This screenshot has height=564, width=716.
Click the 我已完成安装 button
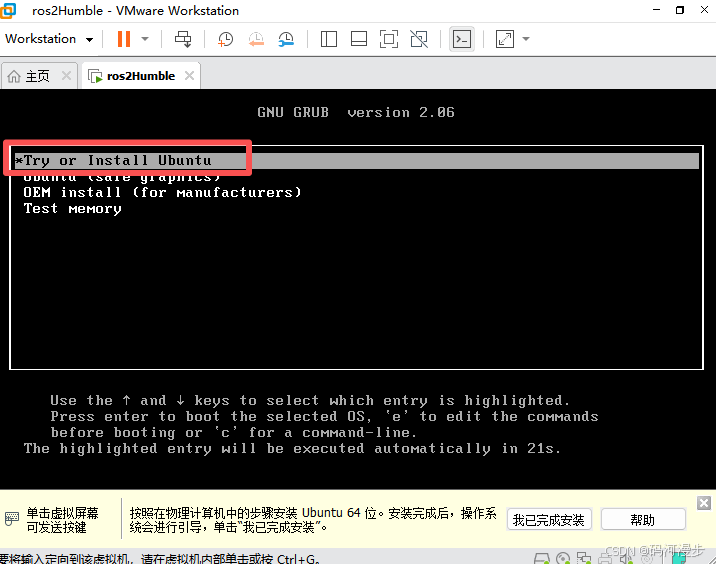(549, 520)
